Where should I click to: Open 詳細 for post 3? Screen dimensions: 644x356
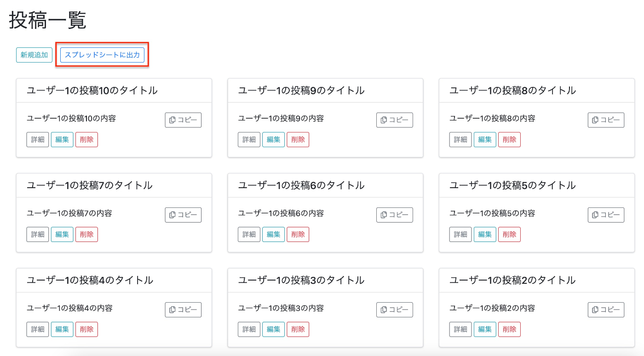249,329
